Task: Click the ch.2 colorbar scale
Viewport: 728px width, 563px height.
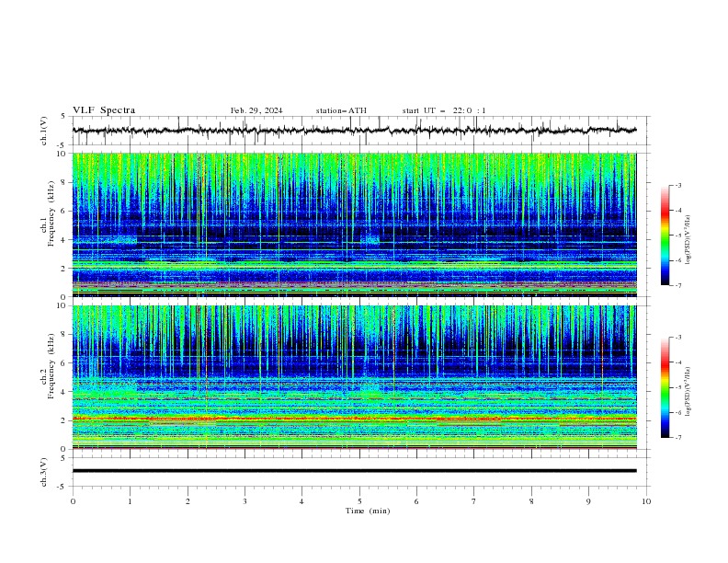Action: [665, 387]
